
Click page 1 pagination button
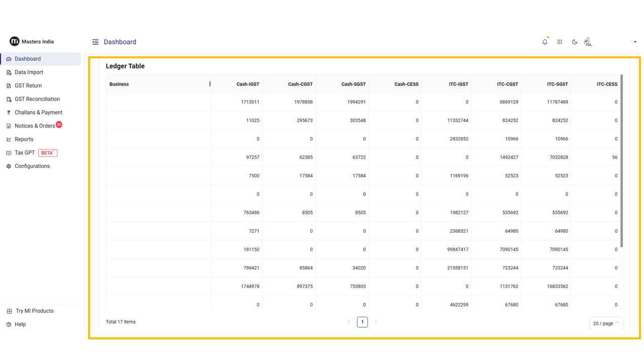click(x=362, y=322)
